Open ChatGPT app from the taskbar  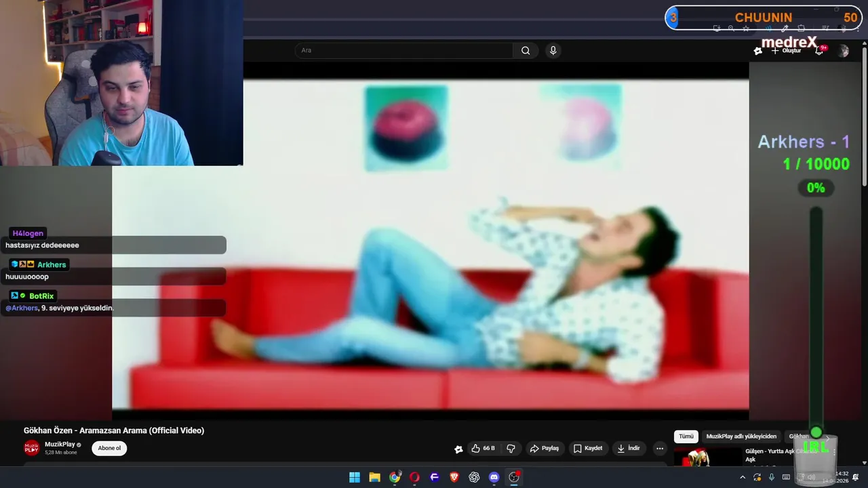[x=474, y=477]
